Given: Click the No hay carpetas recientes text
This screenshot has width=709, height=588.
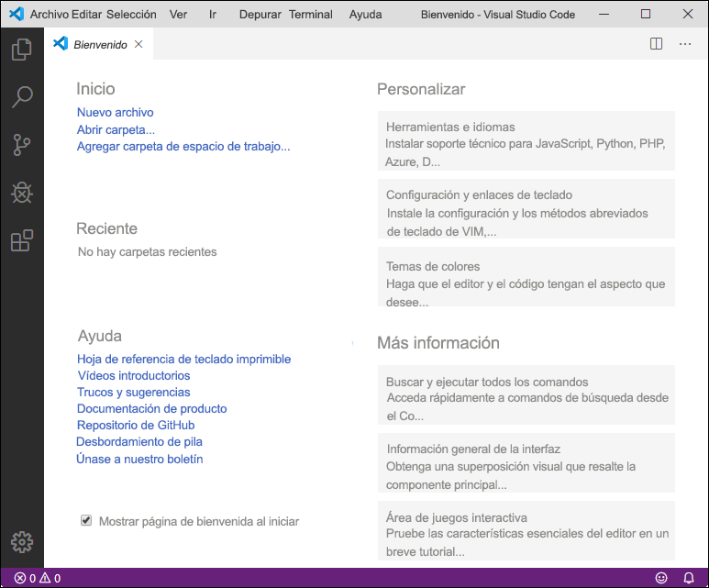Looking at the screenshot, I should pyautogui.click(x=148, y=252).
